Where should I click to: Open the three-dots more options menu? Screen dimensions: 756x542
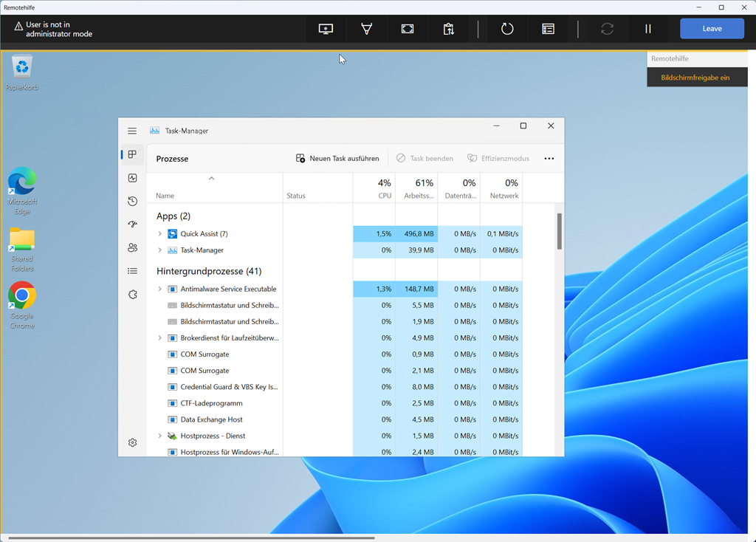tap(549, 158)
